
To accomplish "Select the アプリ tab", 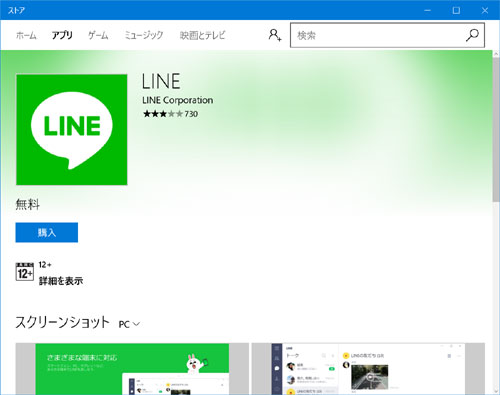I will click(x=62, y=35).
